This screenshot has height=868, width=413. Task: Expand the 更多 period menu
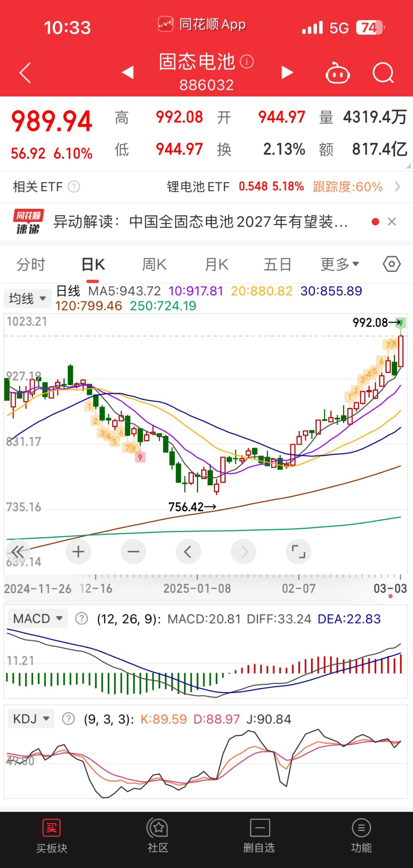pos(340,264)
